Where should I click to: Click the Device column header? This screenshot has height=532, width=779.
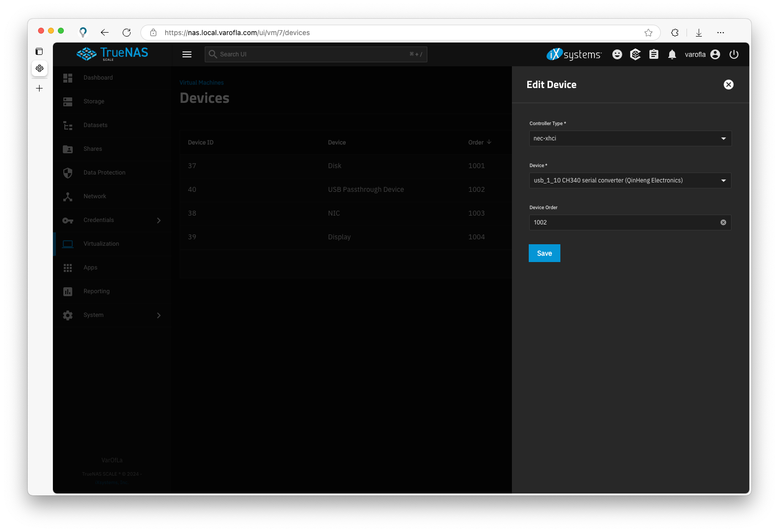coord(337,142)
